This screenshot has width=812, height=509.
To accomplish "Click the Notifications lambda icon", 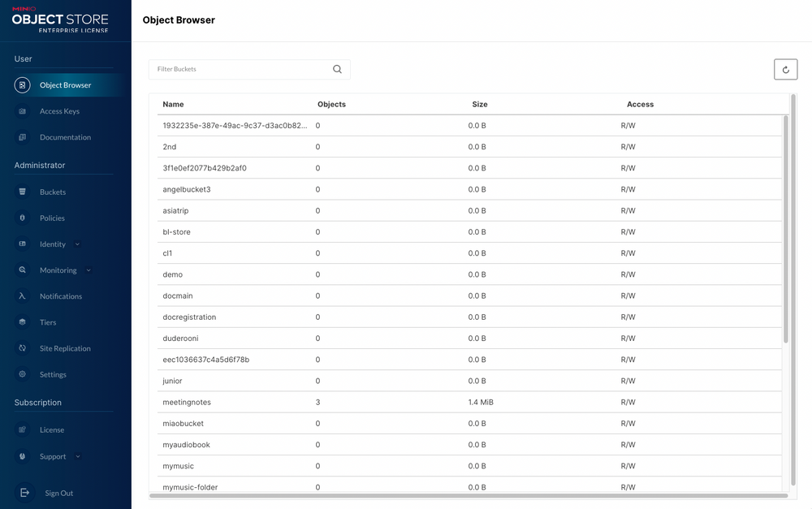I will coord(23,296).
